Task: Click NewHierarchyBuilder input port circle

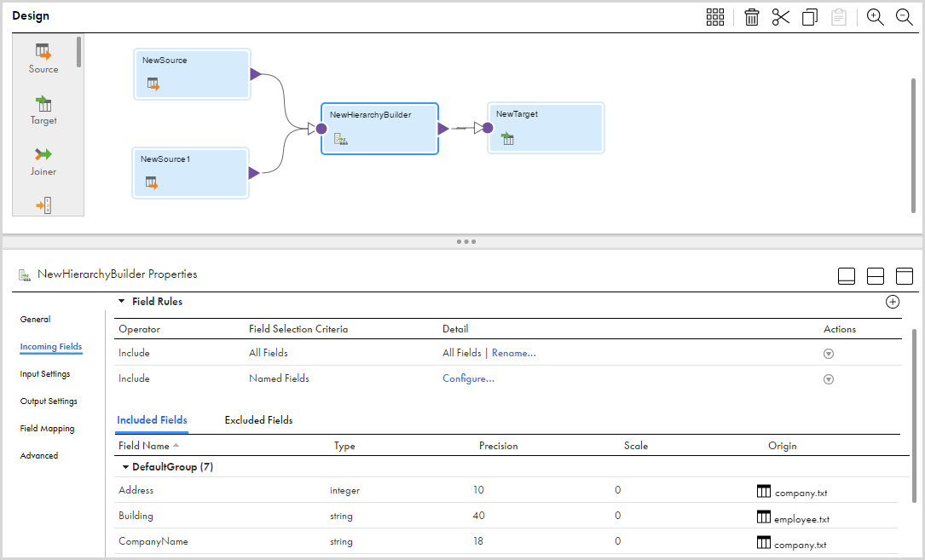Action: click(321, 129)
